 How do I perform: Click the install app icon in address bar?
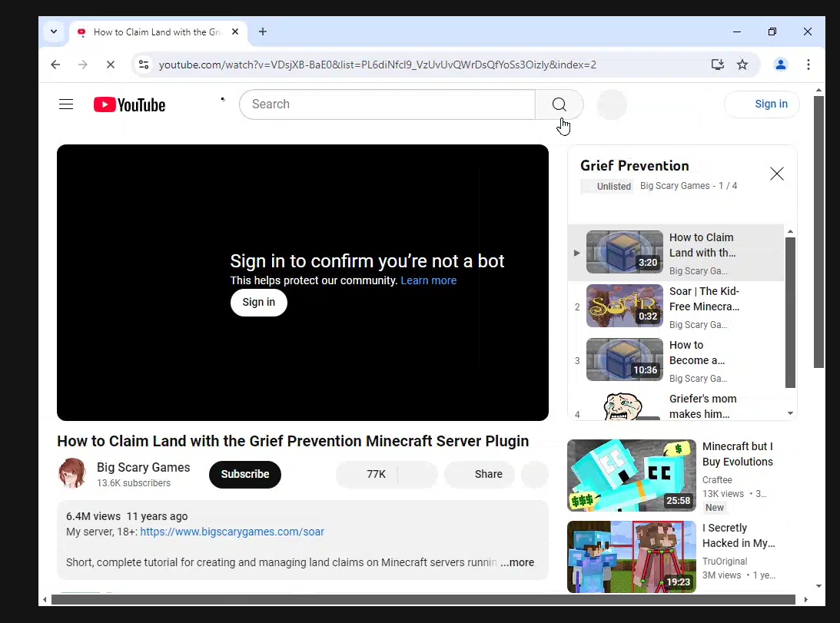pos(717,65)
